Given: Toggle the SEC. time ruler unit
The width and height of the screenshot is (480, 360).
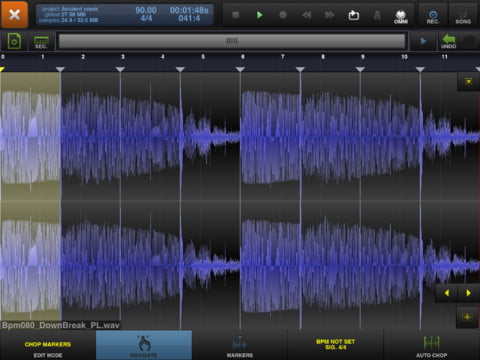Looking at the screenshot, I should [x=41, y=42].
